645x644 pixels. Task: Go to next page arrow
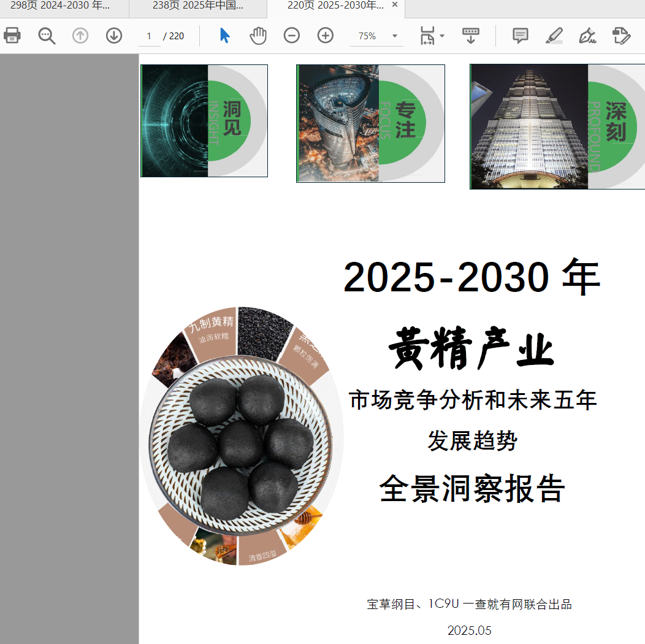pos(114,36)
